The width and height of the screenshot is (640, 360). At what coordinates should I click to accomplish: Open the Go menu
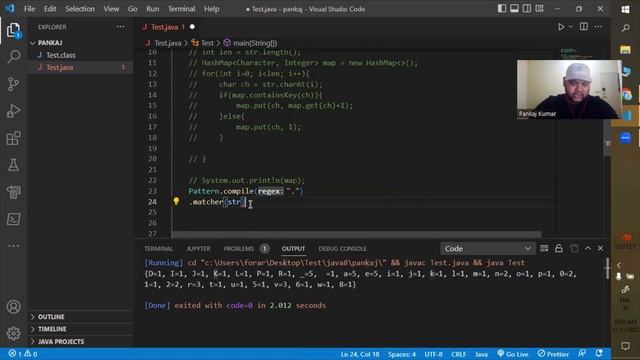coord(133,9)
